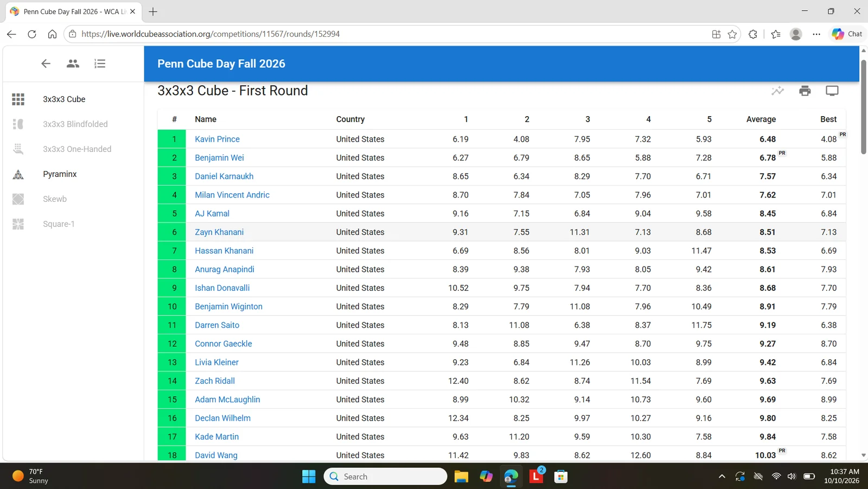Open Milan Vincent Andric's competitor link
Screen dimensions: 868x489
[232, 195]
